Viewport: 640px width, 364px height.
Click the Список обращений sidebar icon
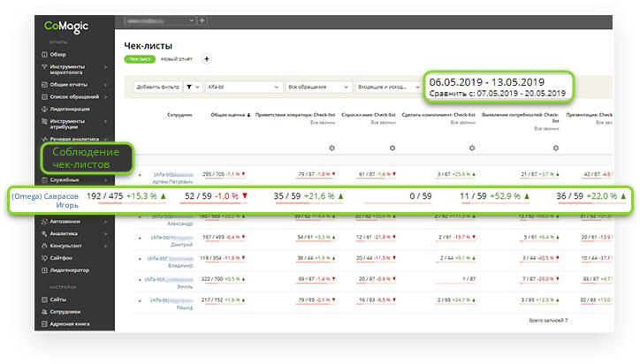point(44,96)
